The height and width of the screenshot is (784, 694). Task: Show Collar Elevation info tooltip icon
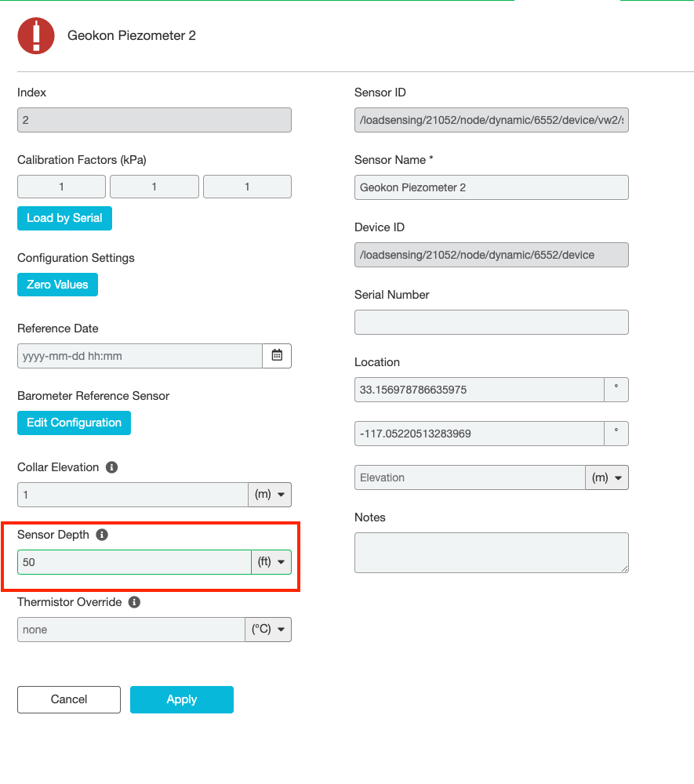click(x=111, y=467)
